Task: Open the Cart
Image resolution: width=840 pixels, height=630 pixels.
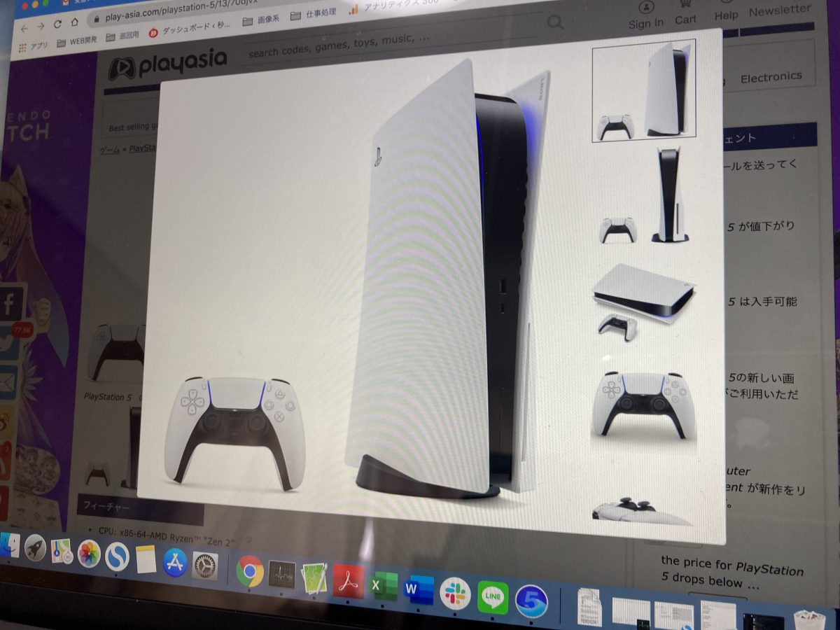Action: [686, 14]
